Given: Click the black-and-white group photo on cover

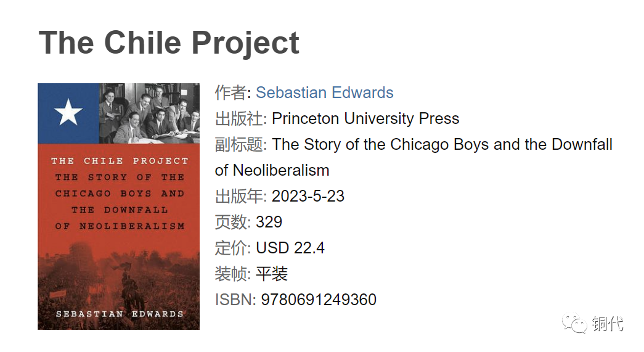Looking at the screenshot, I should pyautogui.click(x=150, y=113).
